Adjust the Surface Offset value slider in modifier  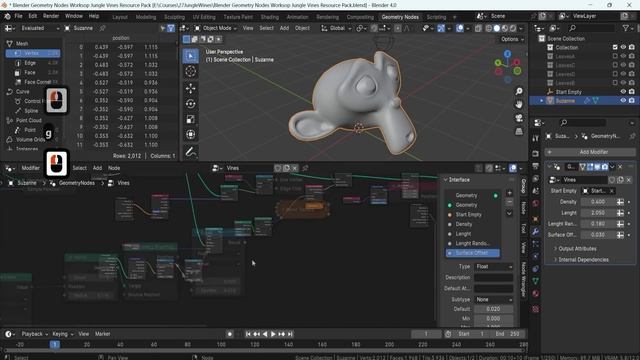(598, 235)
